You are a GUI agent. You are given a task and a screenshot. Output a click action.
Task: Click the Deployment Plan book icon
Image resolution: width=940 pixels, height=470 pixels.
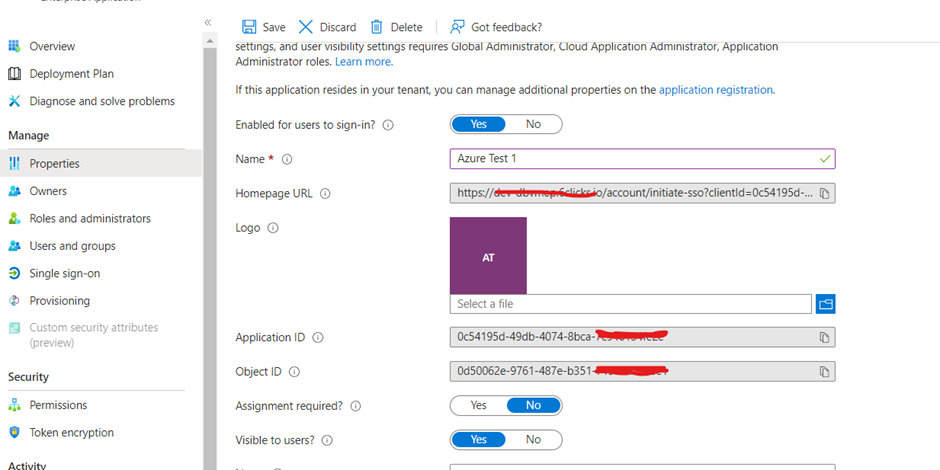click(x=14, y=74)
